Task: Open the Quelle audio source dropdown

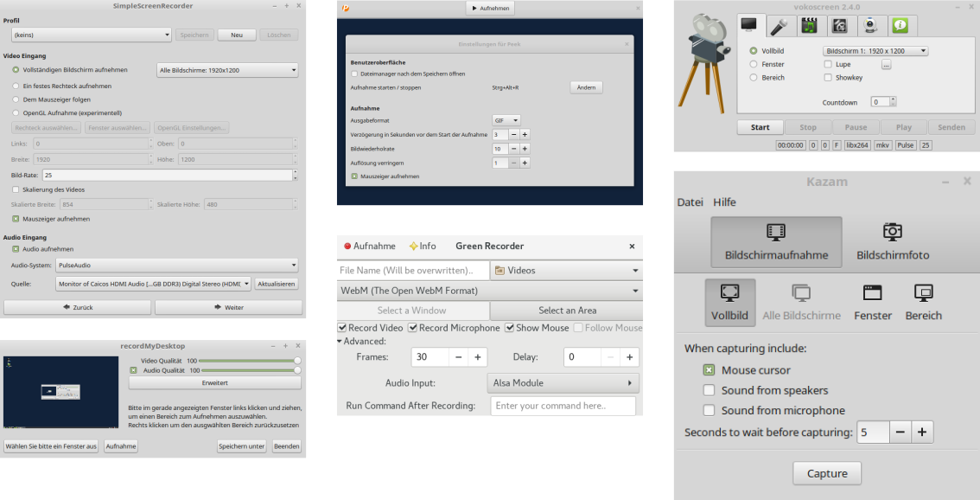Action: pyautogui.click(x=153, y=284)
